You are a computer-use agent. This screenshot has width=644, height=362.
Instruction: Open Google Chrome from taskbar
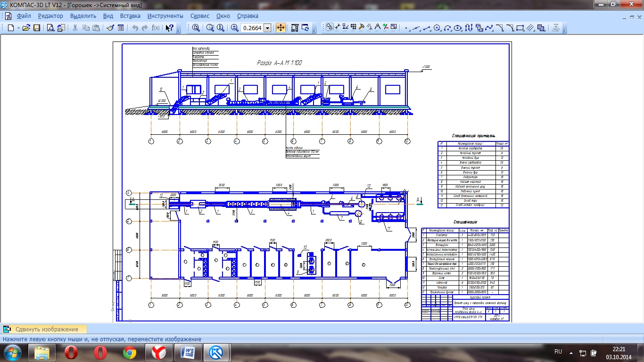(x=130, y=353)
